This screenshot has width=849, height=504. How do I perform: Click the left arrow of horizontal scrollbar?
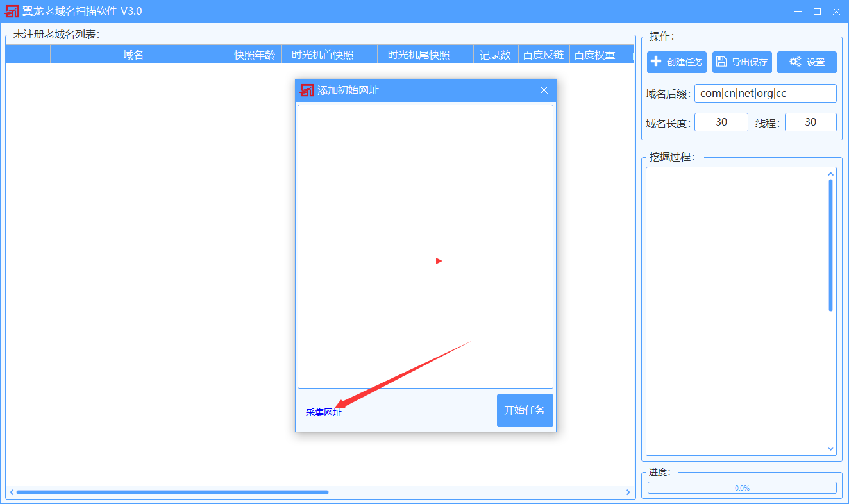tap(12, 492)
